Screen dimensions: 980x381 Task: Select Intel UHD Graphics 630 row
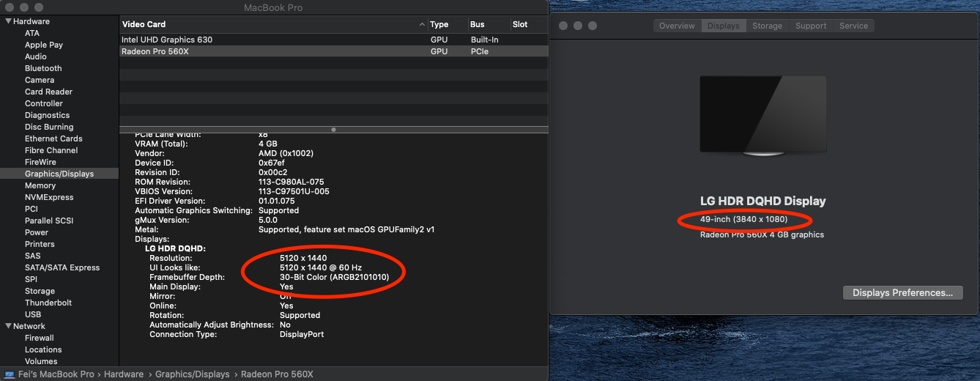click(333, 40)
